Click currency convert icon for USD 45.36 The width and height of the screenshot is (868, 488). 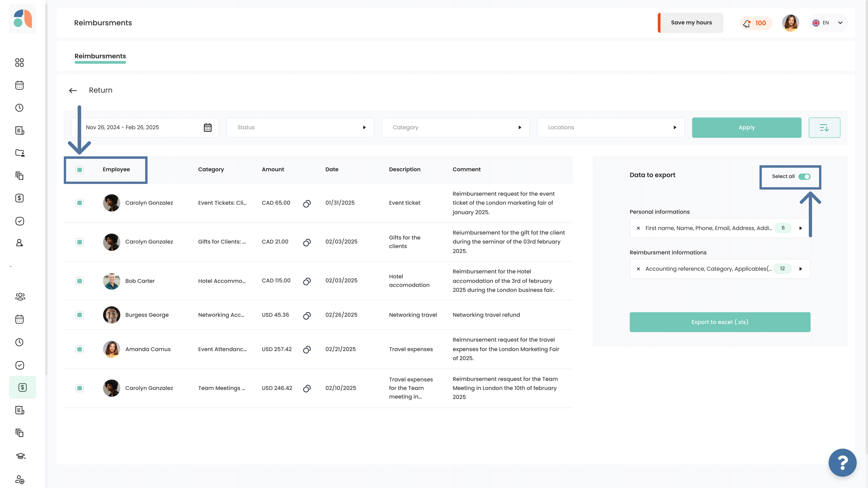click(307, 316)
